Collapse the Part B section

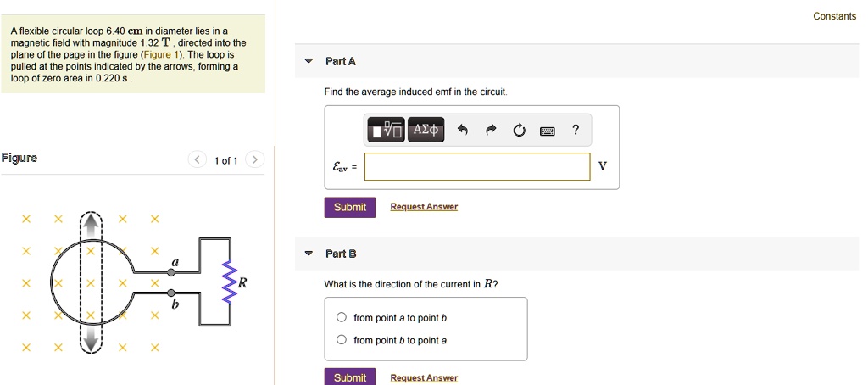[x=309, y=254]
